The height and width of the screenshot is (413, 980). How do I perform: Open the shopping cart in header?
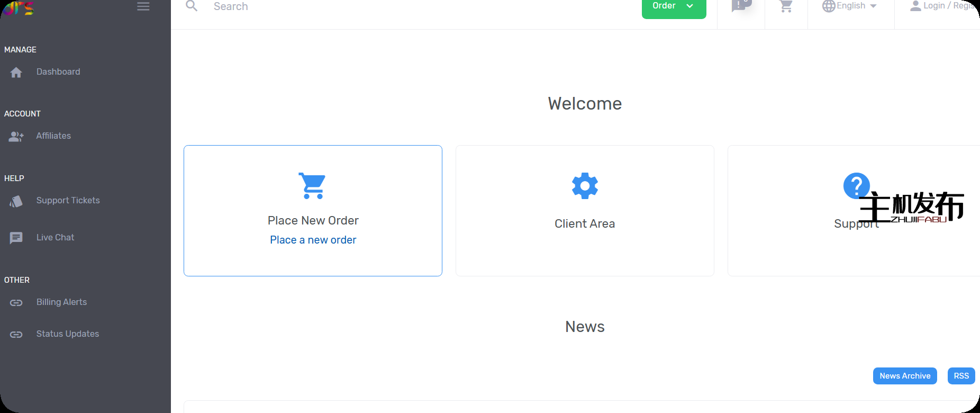pyautogui.click(x=786, y=6)
